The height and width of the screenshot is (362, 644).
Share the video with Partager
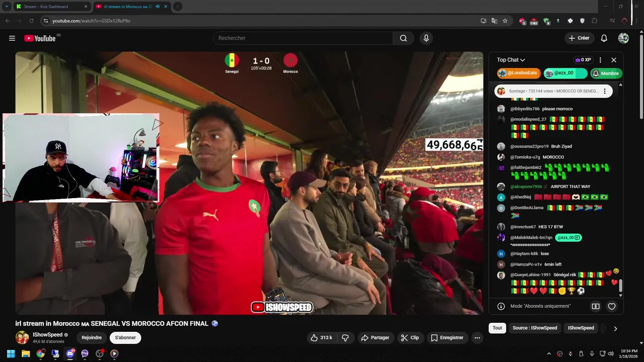click(376, 338)
